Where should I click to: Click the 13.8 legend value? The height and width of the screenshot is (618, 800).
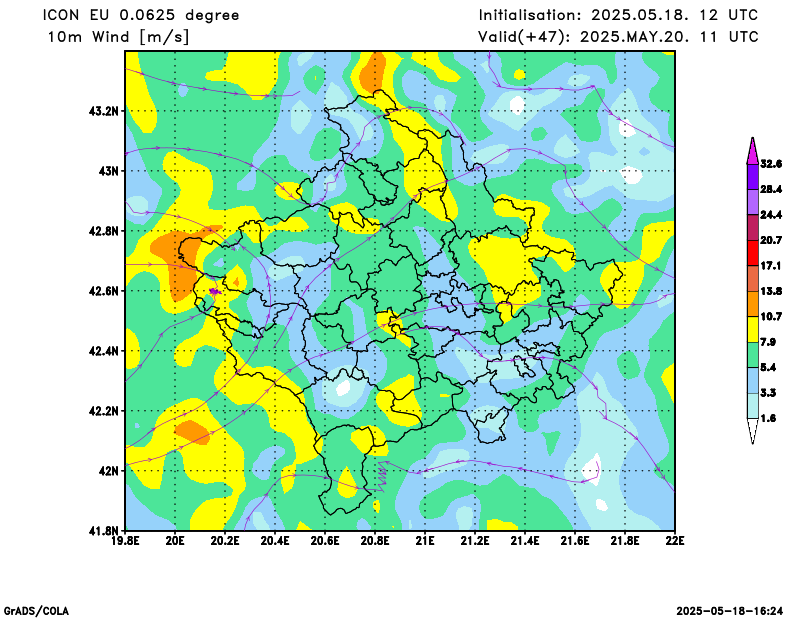click(x=771, y=291)
